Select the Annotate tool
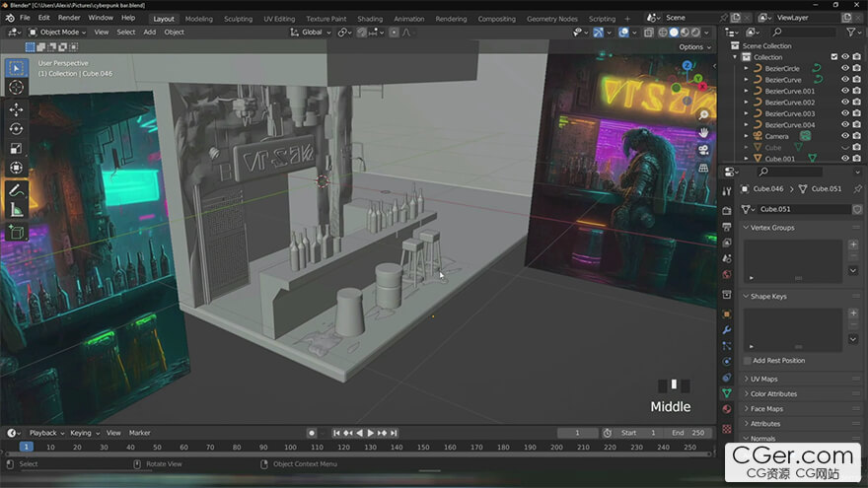The image size is (868, 488). pos(16,190)
